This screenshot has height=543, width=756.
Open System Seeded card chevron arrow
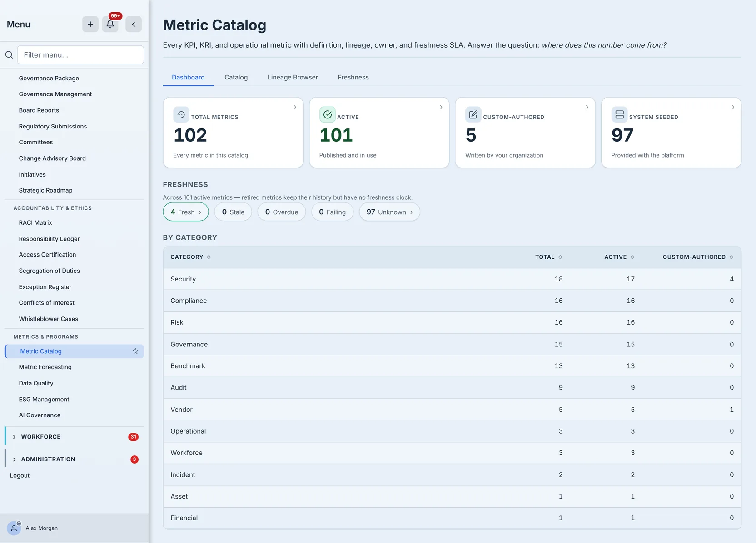733,107
